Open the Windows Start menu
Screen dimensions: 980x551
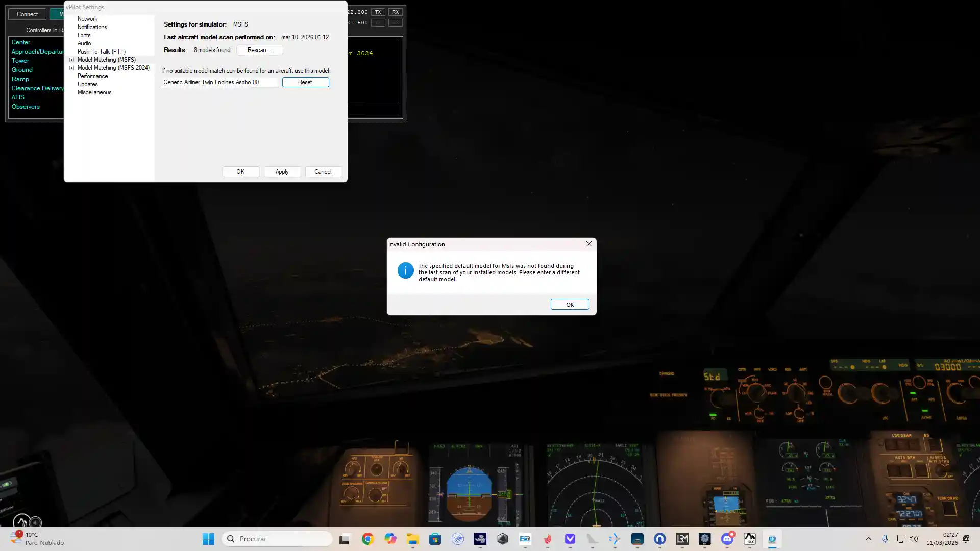208,539
